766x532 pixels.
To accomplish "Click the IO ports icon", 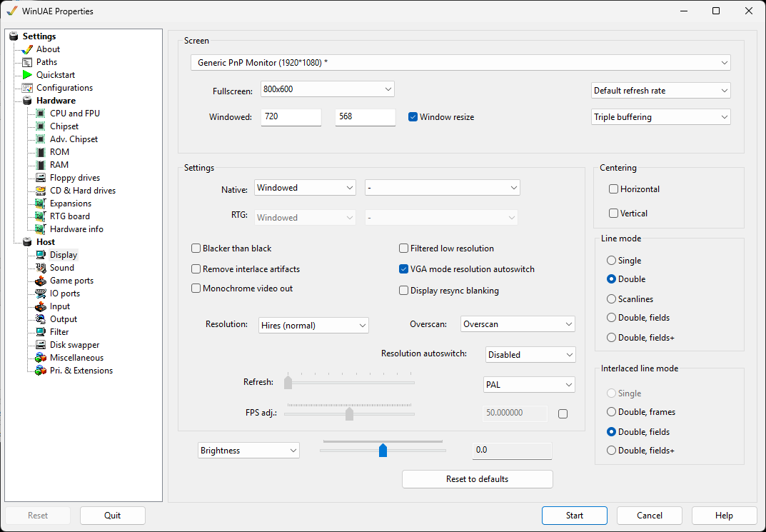I will tap(41, 293).
